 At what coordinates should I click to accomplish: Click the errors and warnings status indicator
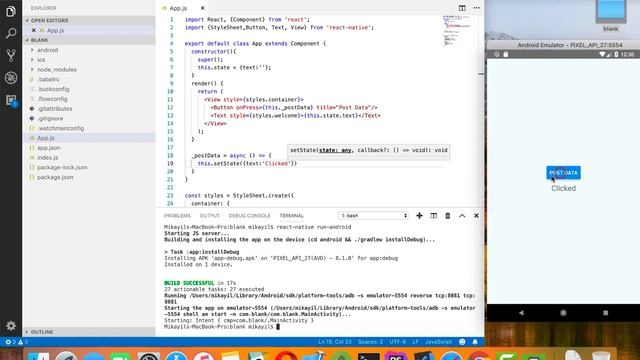(16, 342)
